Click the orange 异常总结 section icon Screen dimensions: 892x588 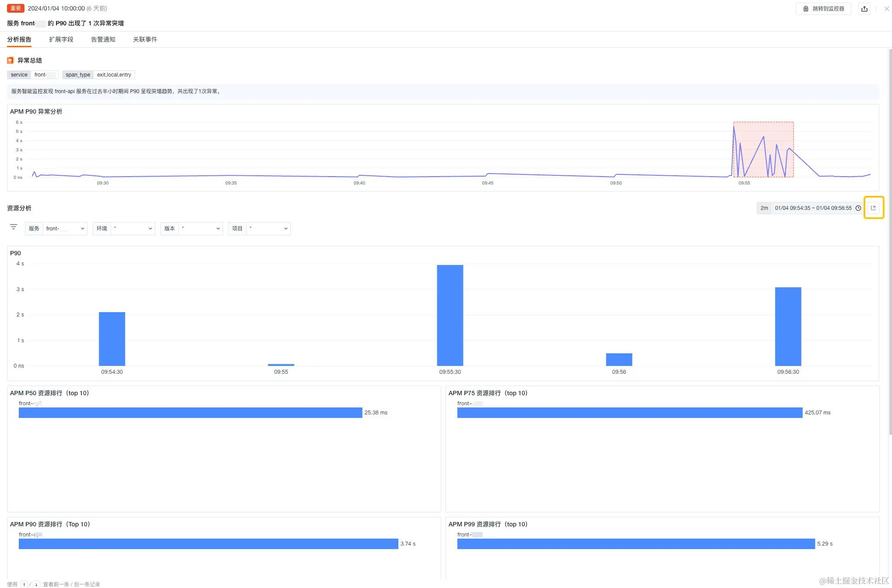pyautogui.click(x=10, y=60)
